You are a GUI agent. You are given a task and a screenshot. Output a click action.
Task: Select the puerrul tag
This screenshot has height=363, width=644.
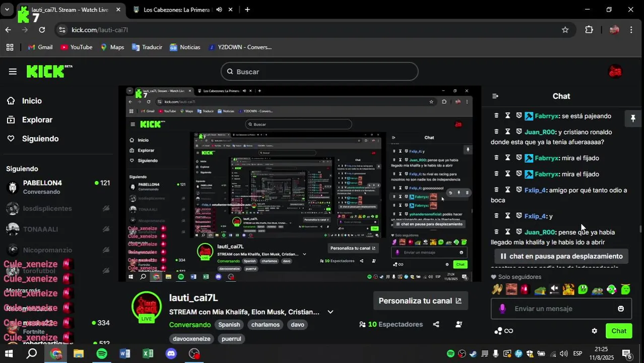tap(231, 339)
